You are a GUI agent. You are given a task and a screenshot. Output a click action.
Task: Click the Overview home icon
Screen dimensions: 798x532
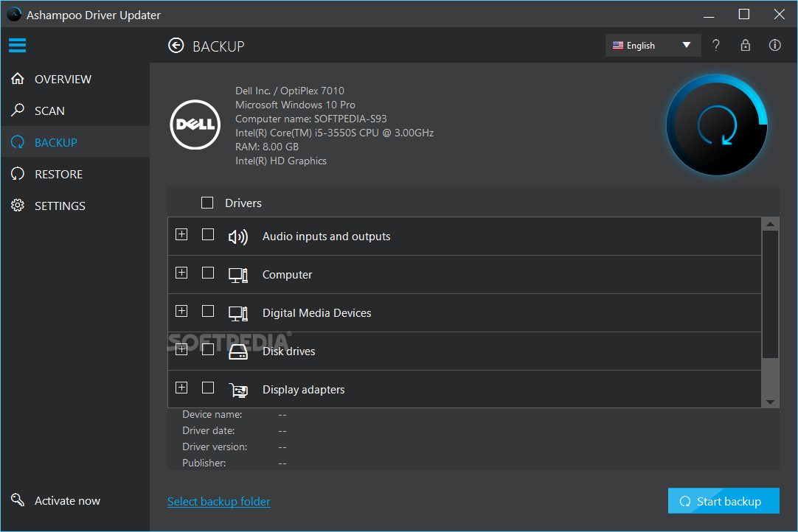18,78
